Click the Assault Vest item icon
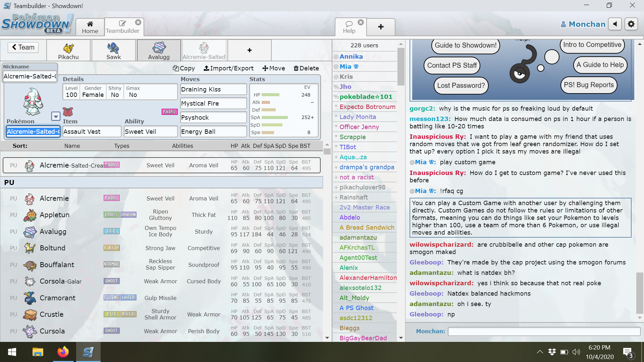 [68, 112]
